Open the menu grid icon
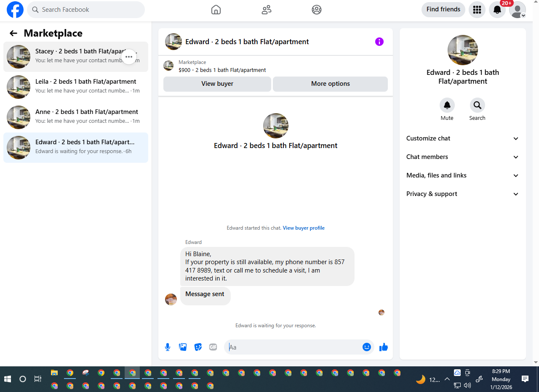Viewport: 539px width, 392px height. point(477,10)
